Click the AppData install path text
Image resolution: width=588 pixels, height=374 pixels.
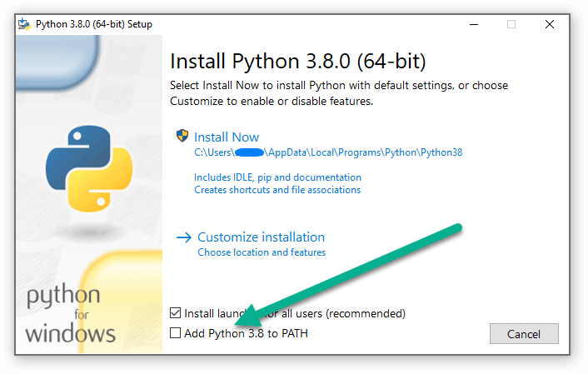(x=327, y=152)
